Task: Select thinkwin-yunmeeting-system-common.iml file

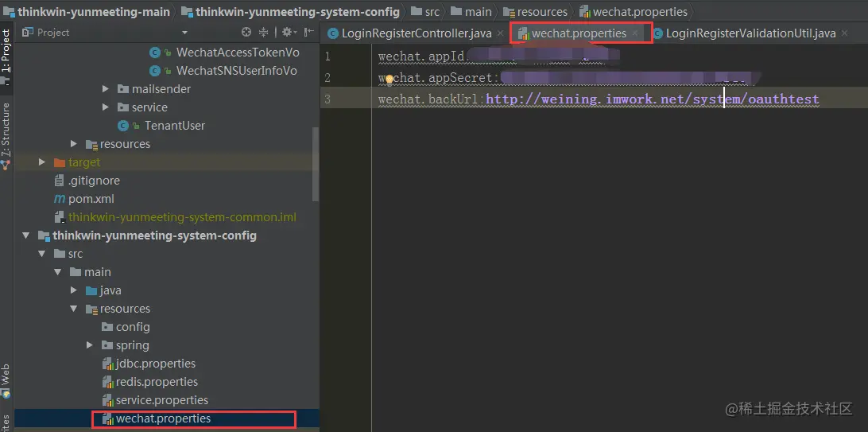Action: pyautogui.click(x=182, y=217)
